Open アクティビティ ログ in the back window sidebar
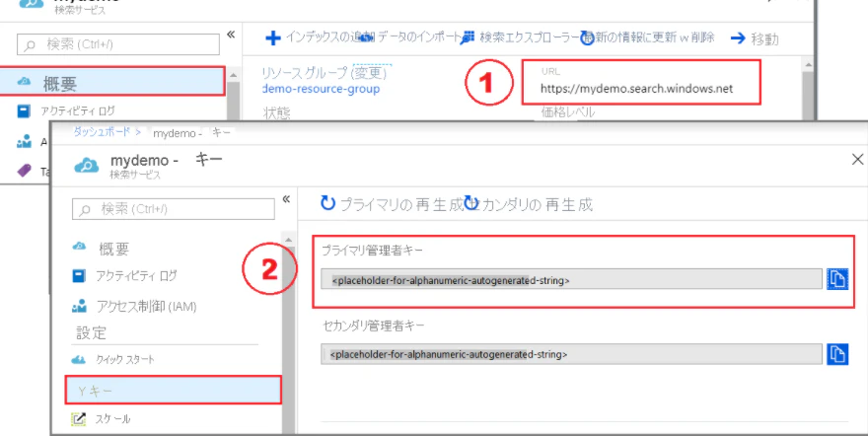The image size is (868, 436). [x=77, y=111]
